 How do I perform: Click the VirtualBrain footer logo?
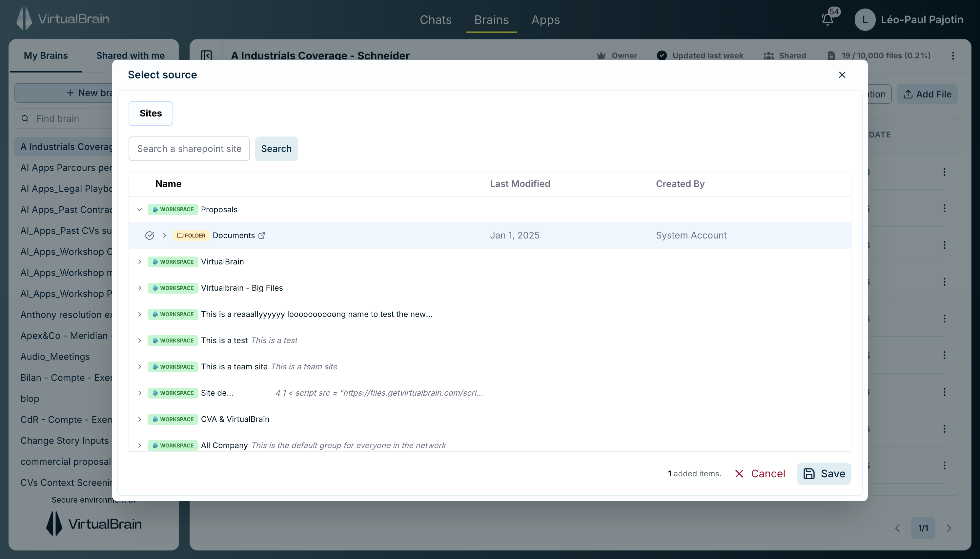[93, 524]
